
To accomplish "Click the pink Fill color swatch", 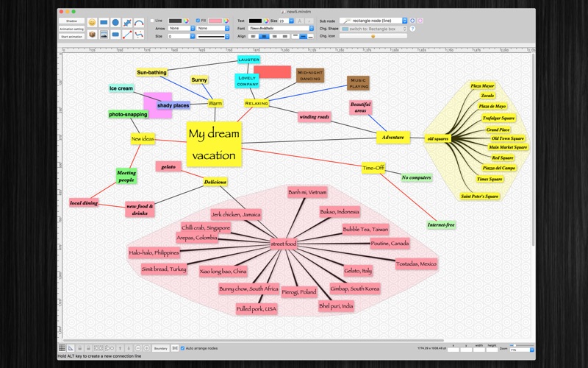I will click(215, 21).
